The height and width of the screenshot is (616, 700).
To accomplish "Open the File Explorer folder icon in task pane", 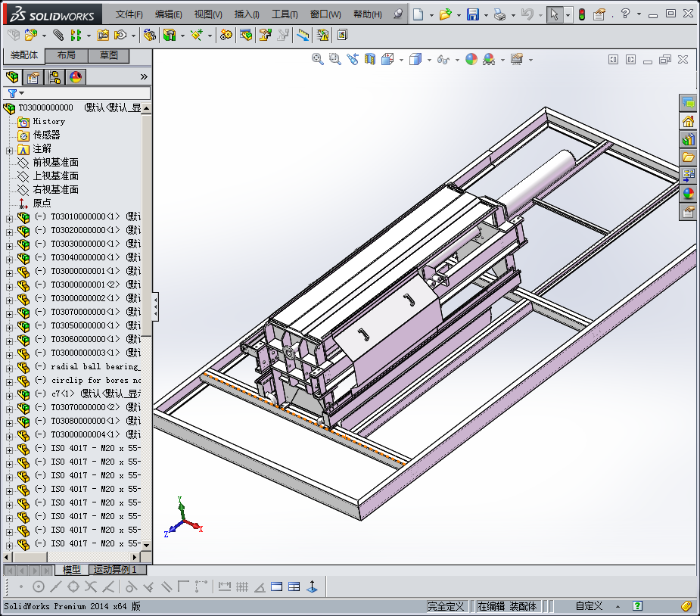I will 688,157.
